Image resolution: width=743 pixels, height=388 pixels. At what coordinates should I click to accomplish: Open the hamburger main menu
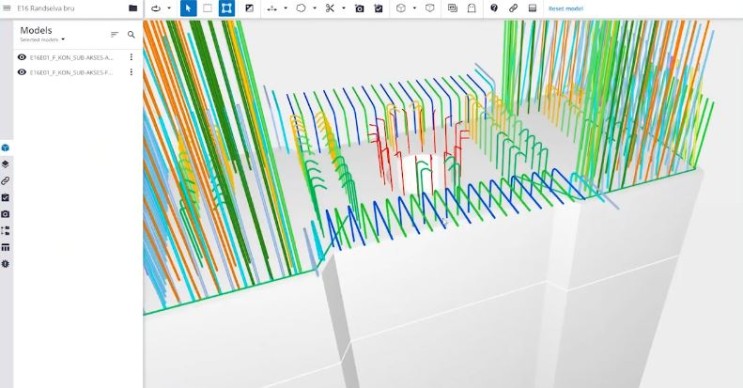point(7,8)
